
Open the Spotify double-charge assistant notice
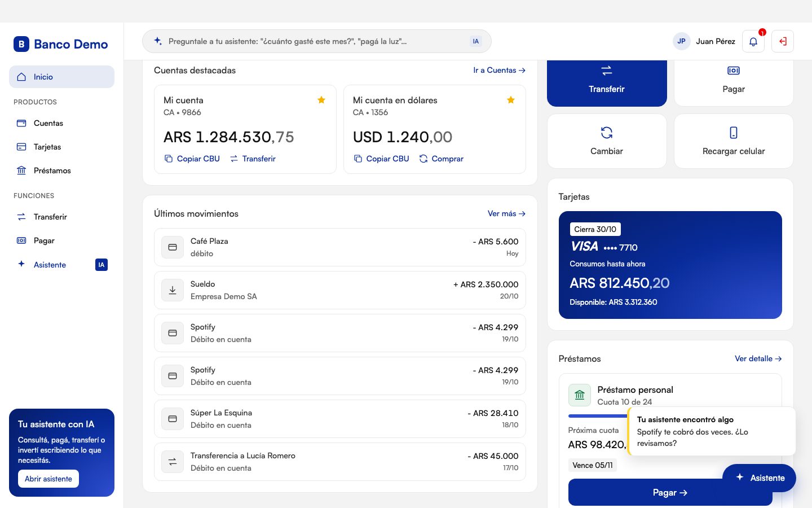click(712, 431)
